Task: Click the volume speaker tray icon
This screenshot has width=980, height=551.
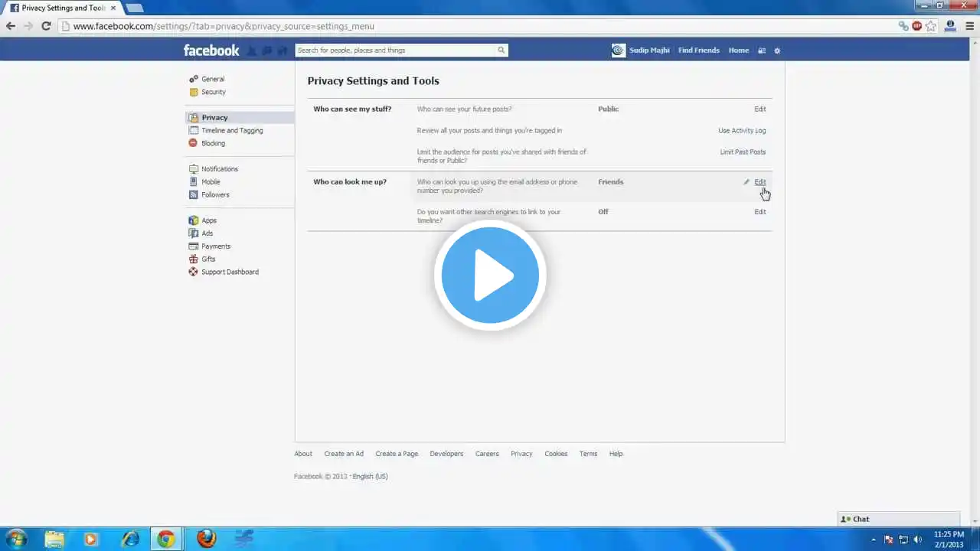Action: point(917,540)
